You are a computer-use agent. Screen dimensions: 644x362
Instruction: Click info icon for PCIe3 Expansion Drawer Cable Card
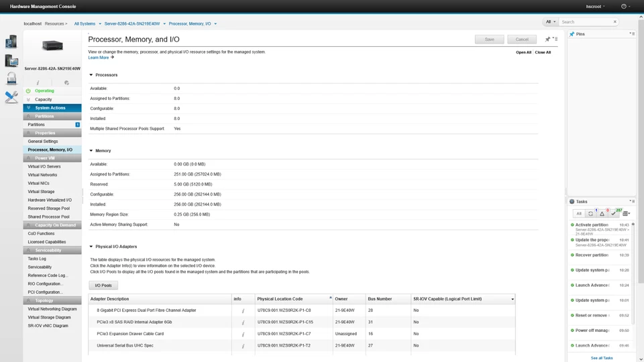pyautogui.click(x=243, y=334)
